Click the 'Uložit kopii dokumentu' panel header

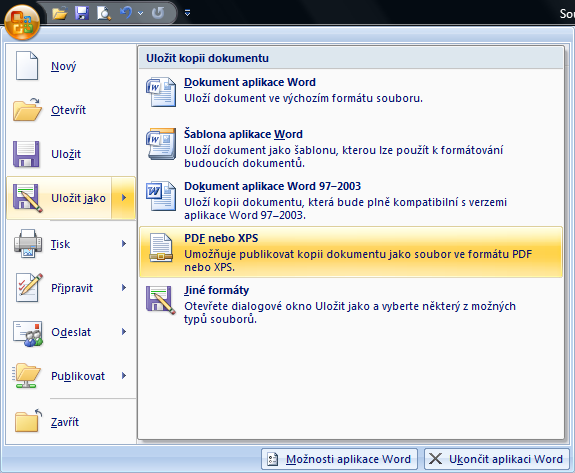click(351, 58)
